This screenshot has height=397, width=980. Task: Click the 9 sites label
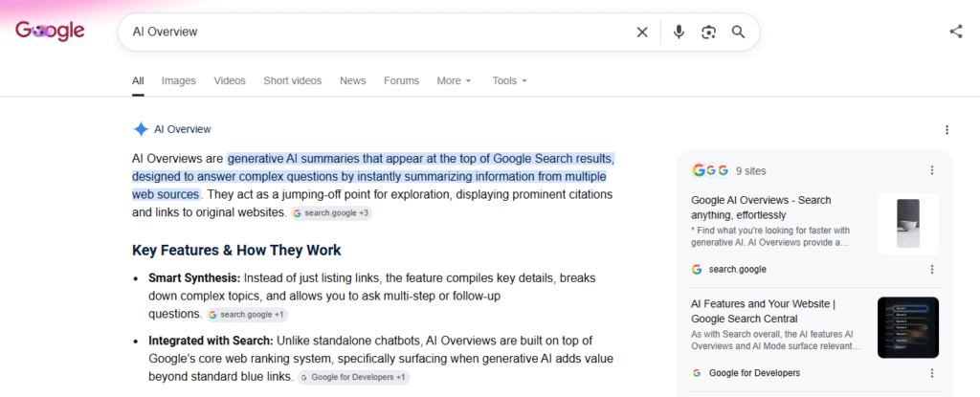[x=750, y=170]
